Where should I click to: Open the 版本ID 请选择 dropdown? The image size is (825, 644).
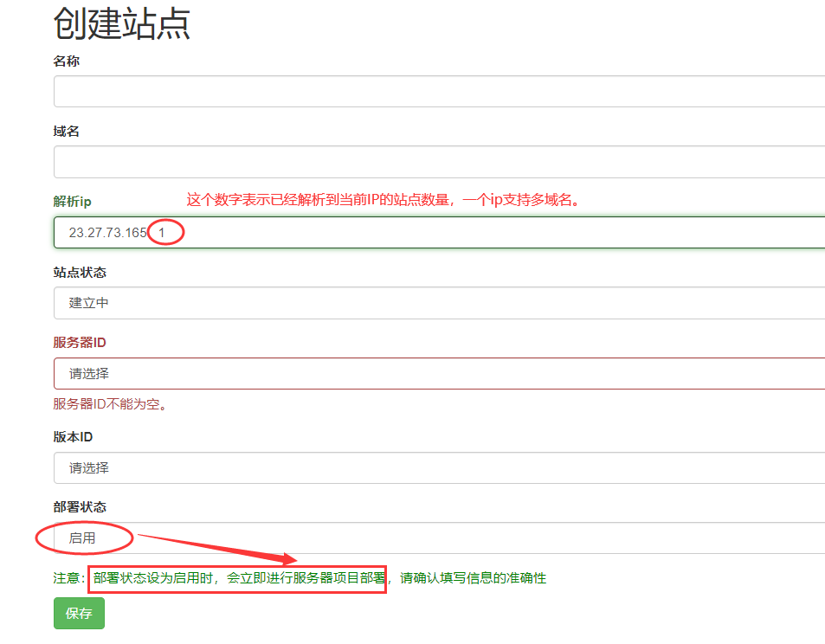tap(439, 467)
